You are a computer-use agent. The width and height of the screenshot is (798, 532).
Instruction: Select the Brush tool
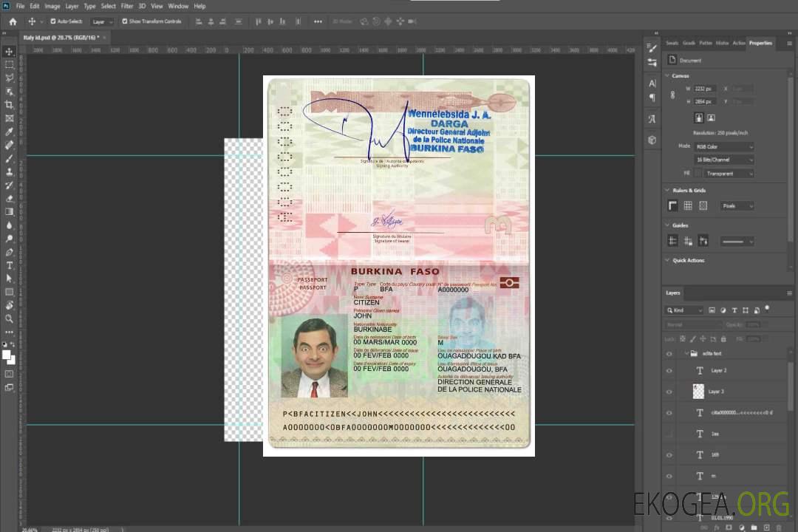tap(9, 158)
